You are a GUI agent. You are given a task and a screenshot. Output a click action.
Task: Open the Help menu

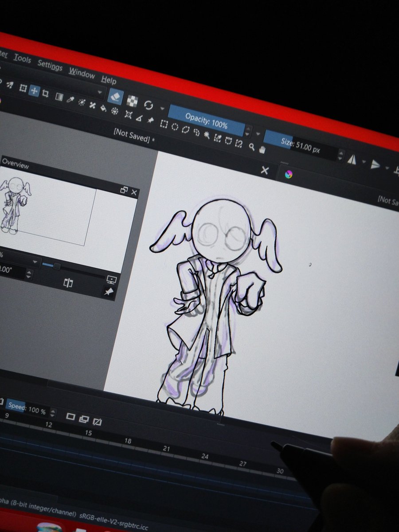pyautogui.click(x=109, y=80)
